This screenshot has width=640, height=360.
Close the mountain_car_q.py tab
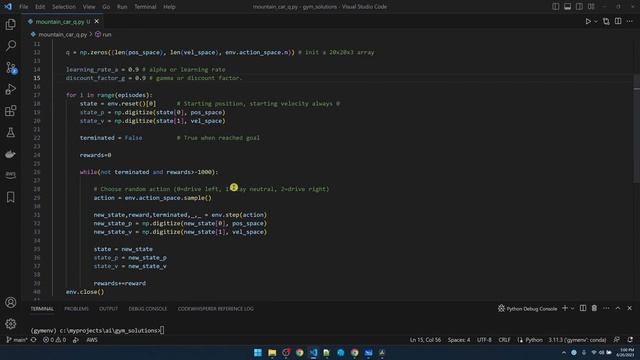coord(97,21)
